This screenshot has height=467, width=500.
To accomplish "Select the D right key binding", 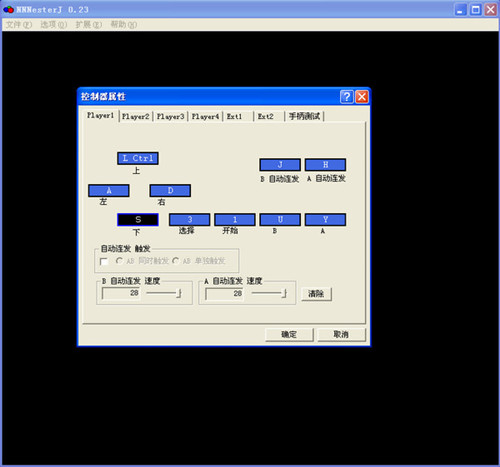I will (170, 191).
